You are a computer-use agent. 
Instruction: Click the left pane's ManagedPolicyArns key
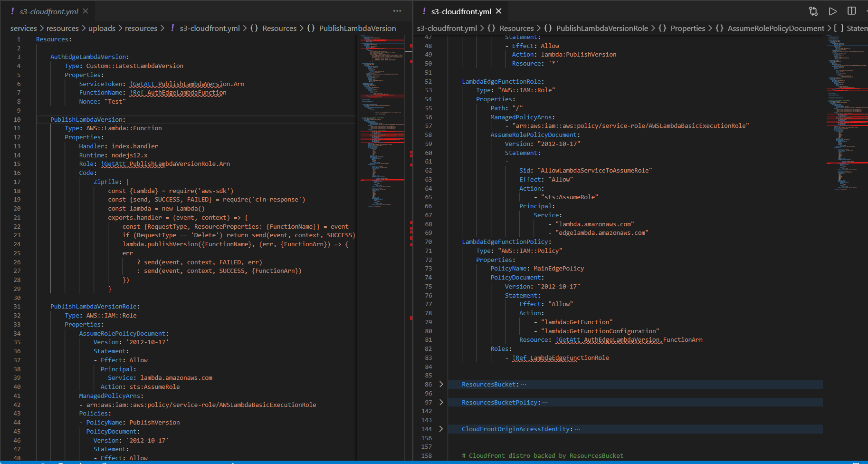tap(110, 396)
